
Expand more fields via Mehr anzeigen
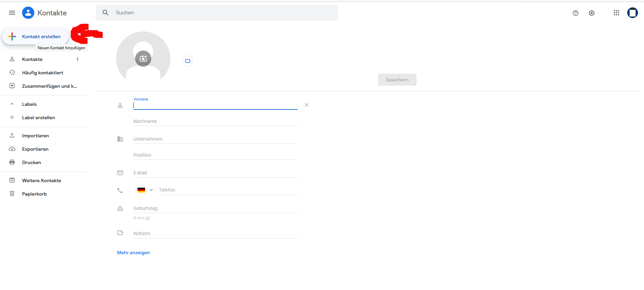pos(133,252)
